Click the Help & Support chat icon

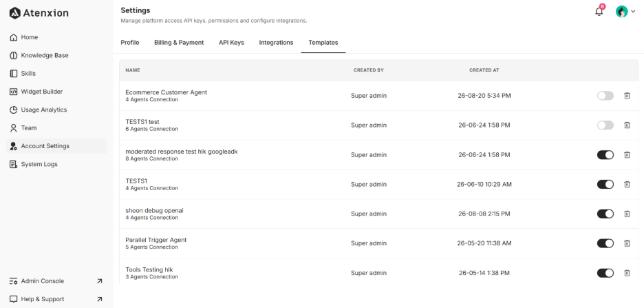tap(13, 299)
